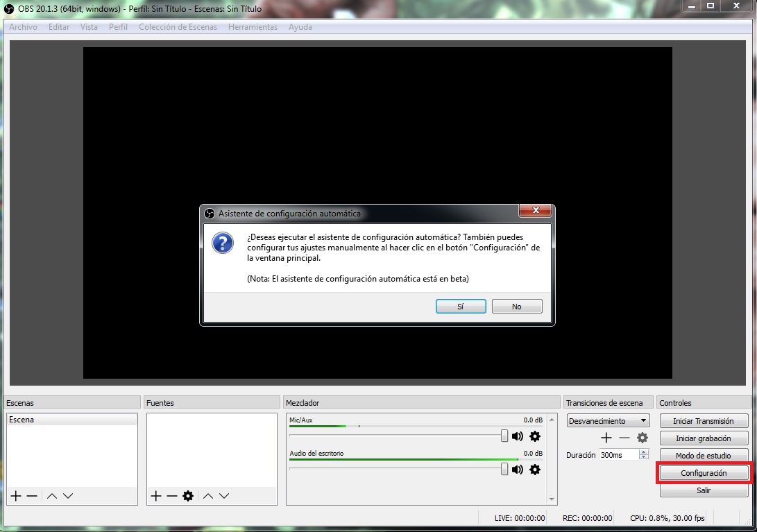Screen dimensions: 757x532
Task: Move source up in Fuentes panel
Action: point(208,496)
